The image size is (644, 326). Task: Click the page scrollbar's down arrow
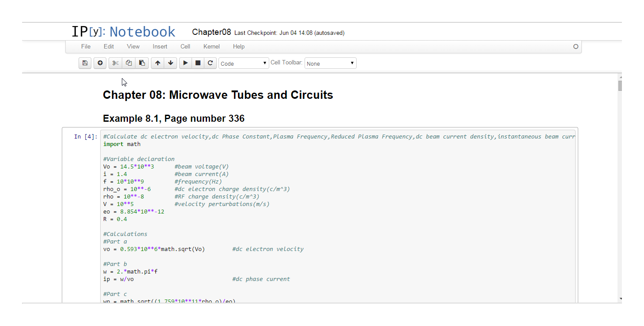620,299
